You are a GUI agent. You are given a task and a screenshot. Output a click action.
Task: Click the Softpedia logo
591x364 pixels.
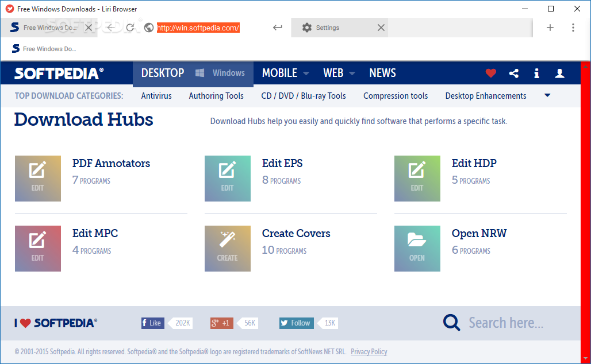[x=59, y=73]
